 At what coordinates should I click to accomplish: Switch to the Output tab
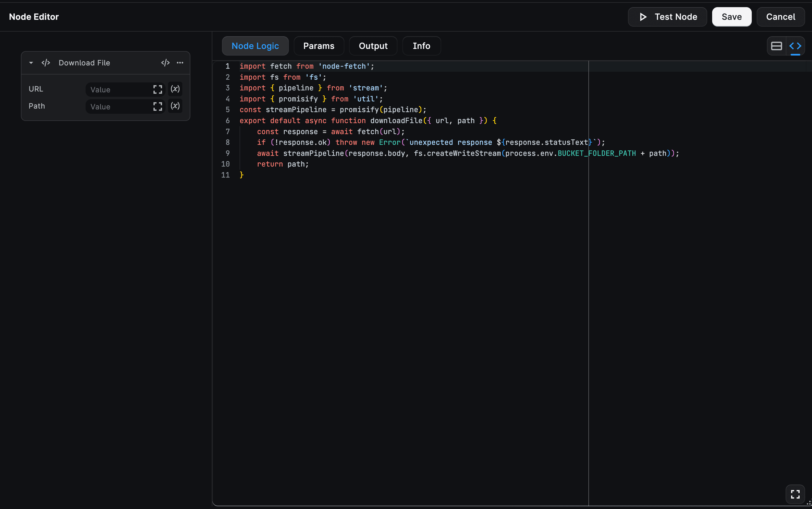[373, 46]
